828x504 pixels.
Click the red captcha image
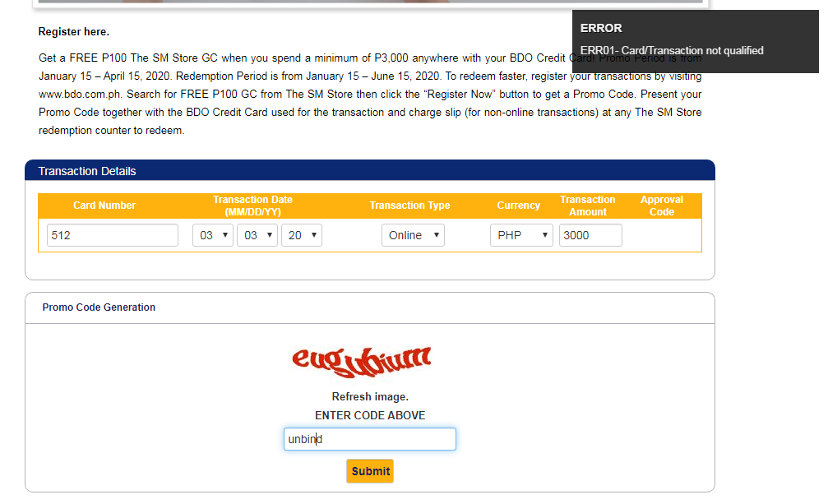pos(362,362)
